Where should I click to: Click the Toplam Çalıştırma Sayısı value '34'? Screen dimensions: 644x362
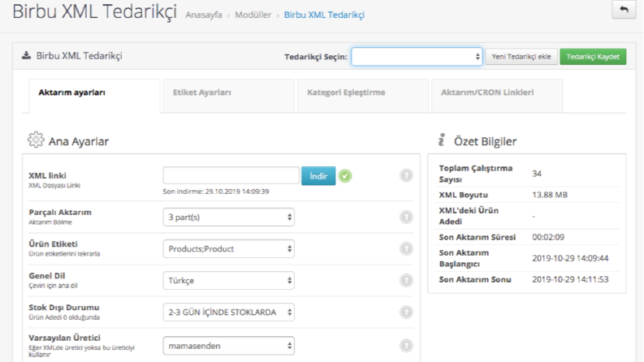pyautogui.click(x=536, y=174)
